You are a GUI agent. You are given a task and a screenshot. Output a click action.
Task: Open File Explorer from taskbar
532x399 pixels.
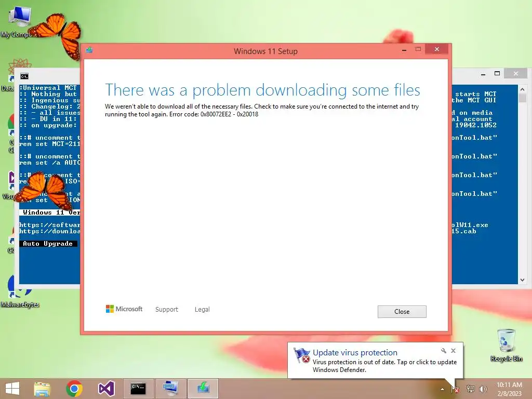[42, 389]
